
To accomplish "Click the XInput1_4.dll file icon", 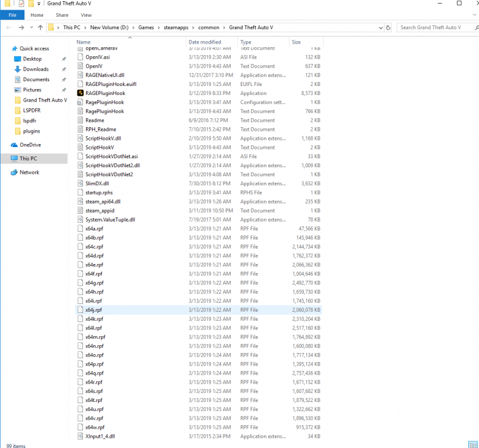I will tap(80, 436).
